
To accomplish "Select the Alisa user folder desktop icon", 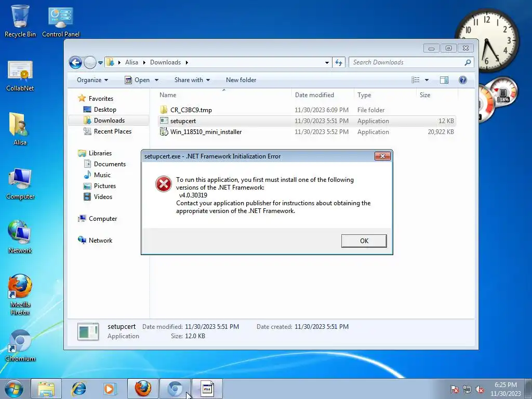I will pos(20,129).
